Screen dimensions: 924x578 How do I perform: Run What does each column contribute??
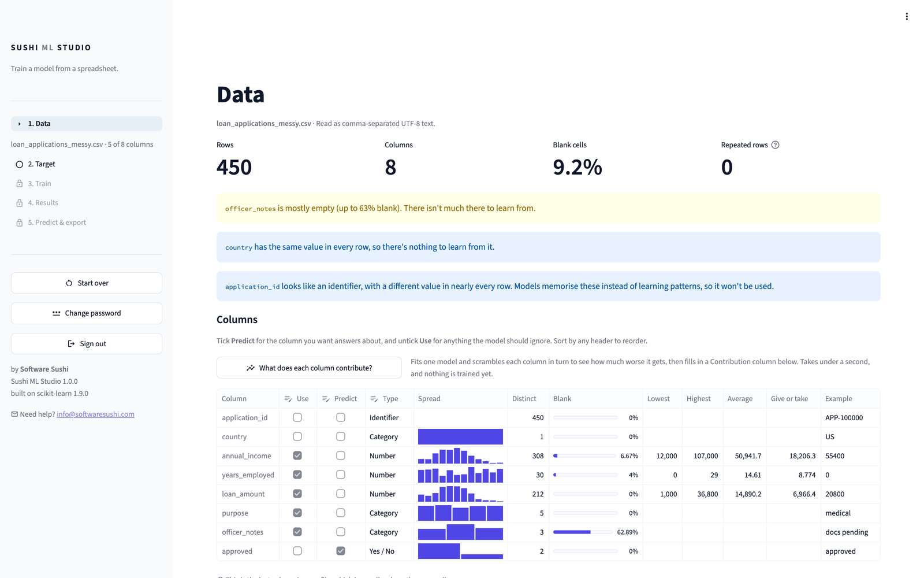click(x=309, y=368)
